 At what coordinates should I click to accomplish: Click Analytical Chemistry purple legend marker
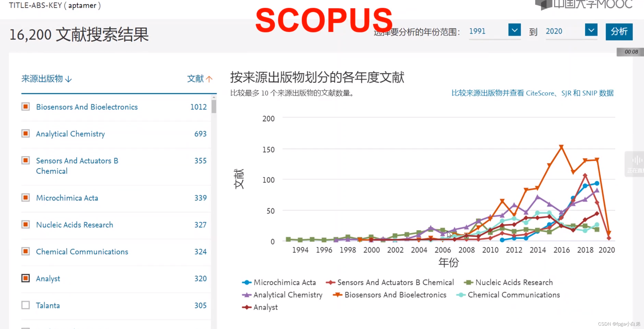(x=247, y=295)
